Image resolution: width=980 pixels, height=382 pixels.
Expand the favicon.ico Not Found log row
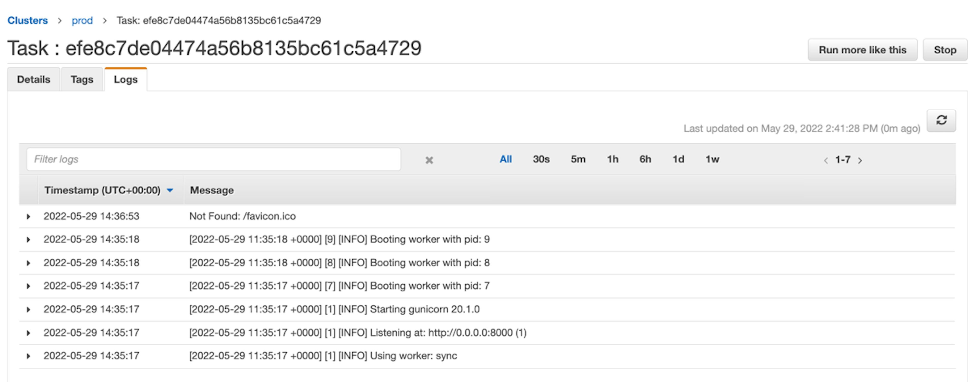pyautogui.click(x=28, y=216)
